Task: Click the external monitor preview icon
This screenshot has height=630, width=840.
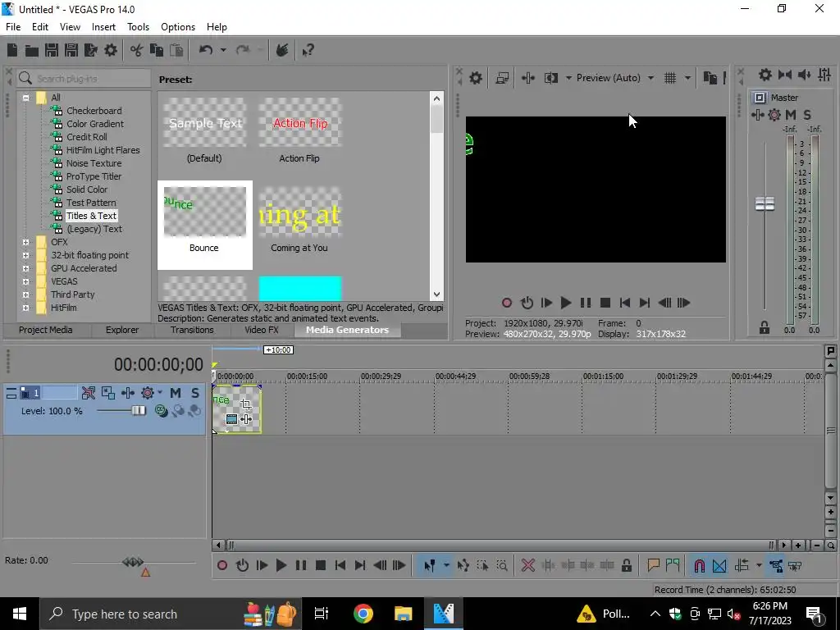Action: coord(502,78)
